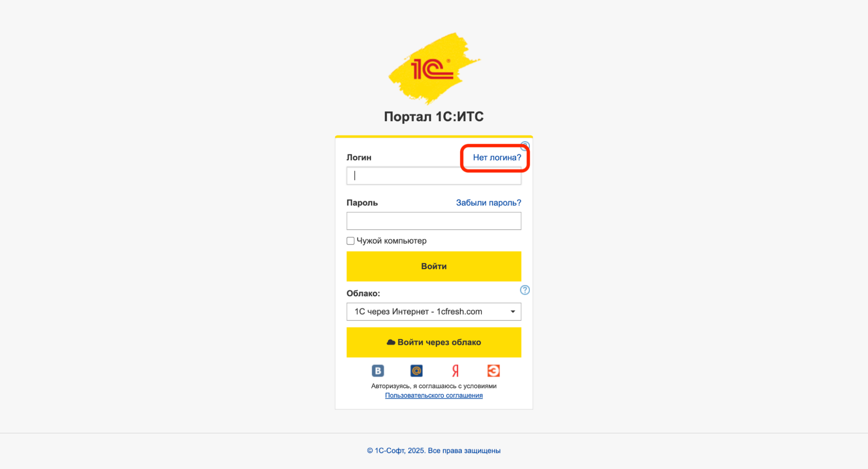Viewport: 868px width, 469px height.
Task: Click the 1С-Софт copyright footer link
Action: tap(434, 451)
